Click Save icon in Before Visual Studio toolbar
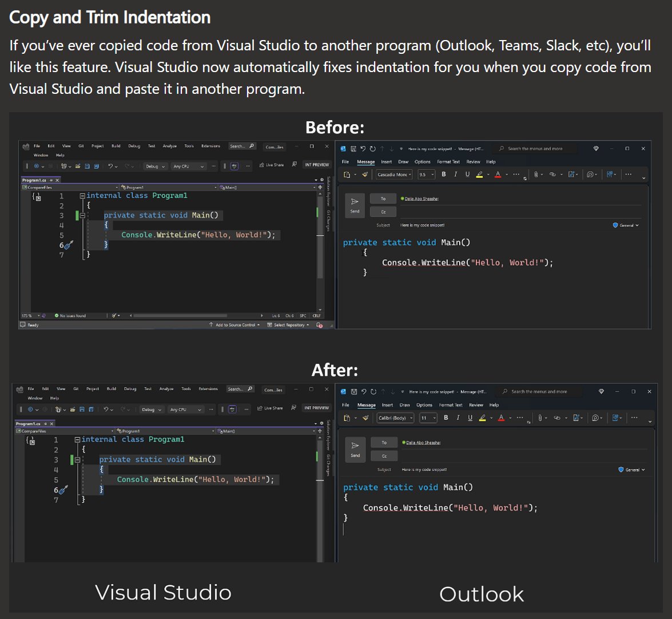This screenshot has height=619, width=672. [x=88, y=166]
